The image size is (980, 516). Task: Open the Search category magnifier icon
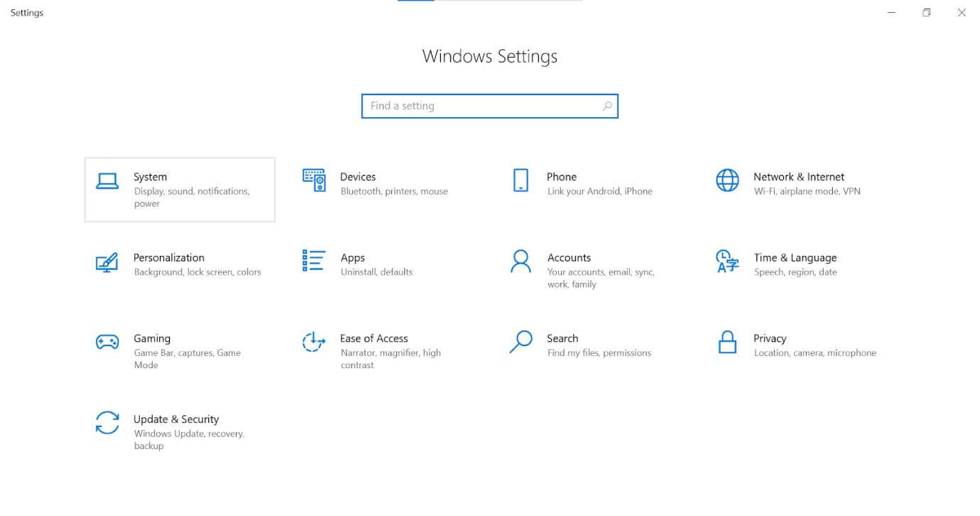(521, 342)
